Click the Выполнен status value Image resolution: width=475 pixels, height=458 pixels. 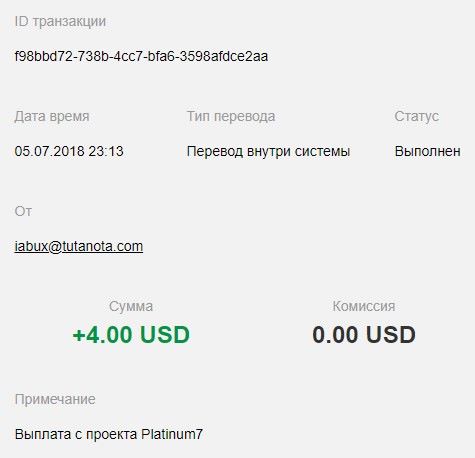pyautogui.click(x=428, y=151)
